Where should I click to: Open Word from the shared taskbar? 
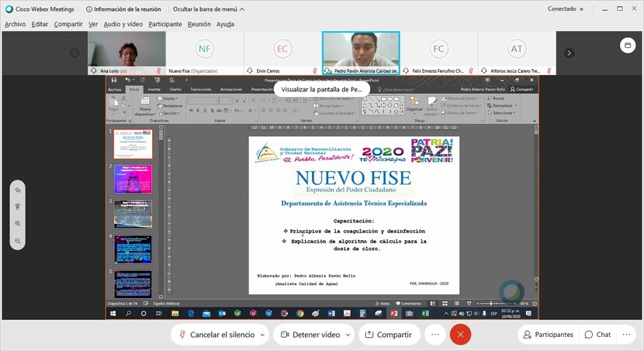coord(331,313)
